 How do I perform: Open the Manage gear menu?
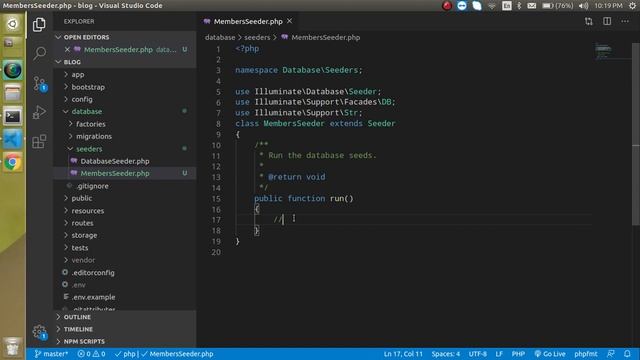40,332
